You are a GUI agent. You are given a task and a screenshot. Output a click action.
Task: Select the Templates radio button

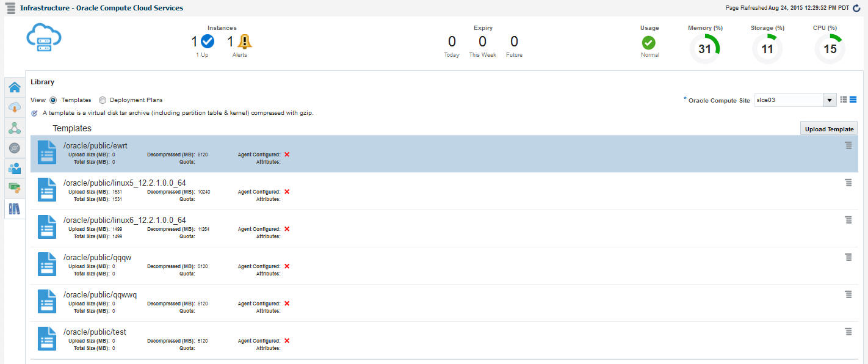[x=53, y=100]
